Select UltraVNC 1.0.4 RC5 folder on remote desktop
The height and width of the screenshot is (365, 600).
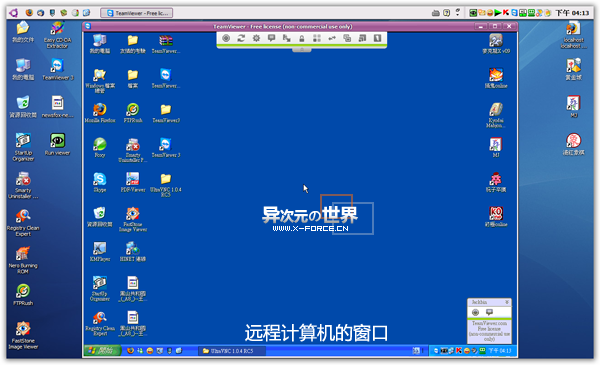(166, 184)
